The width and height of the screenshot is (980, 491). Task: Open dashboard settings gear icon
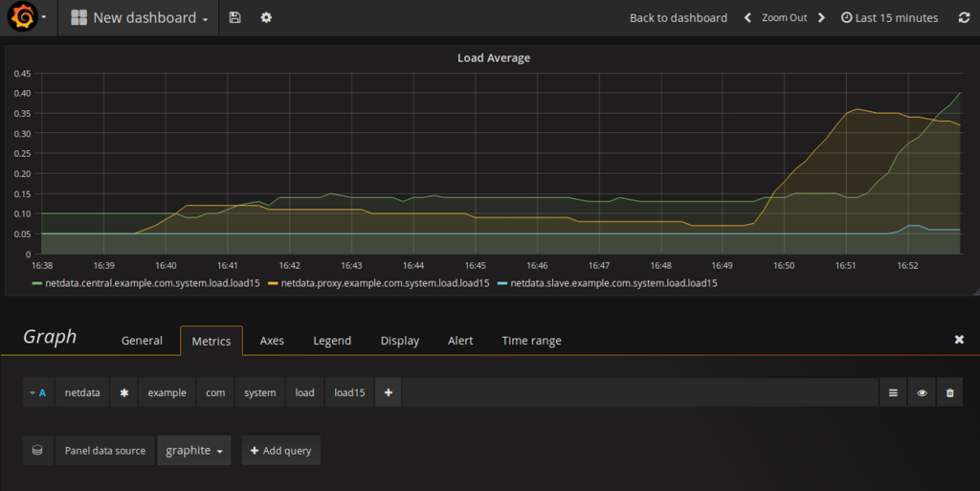click(266, 17)
